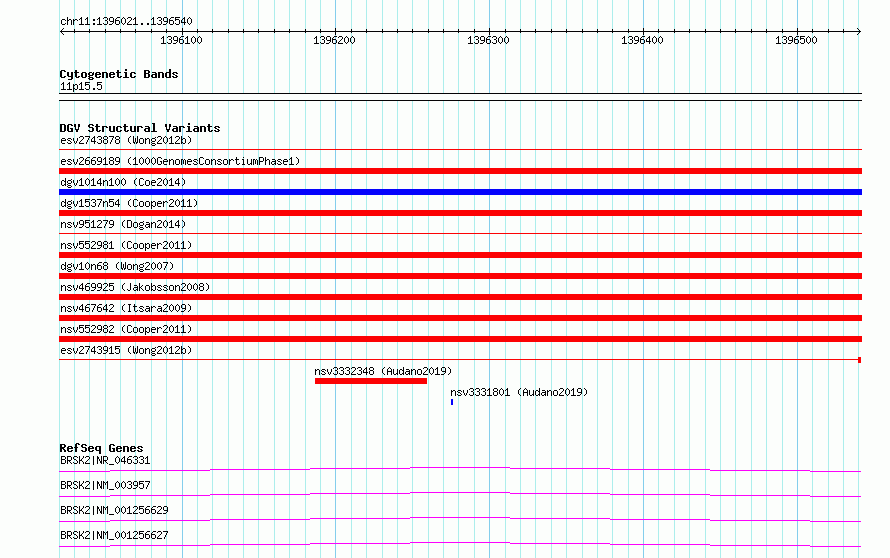Click the DGV Structural Variants track heading
Image resolution: width=890 pixels, height=558 pixels.
(140, 128)
